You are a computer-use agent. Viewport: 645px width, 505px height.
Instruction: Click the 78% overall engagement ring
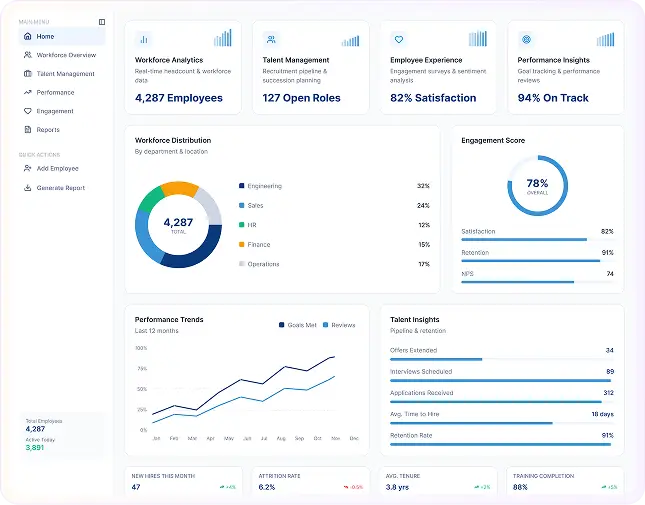(x=537, y=185)
